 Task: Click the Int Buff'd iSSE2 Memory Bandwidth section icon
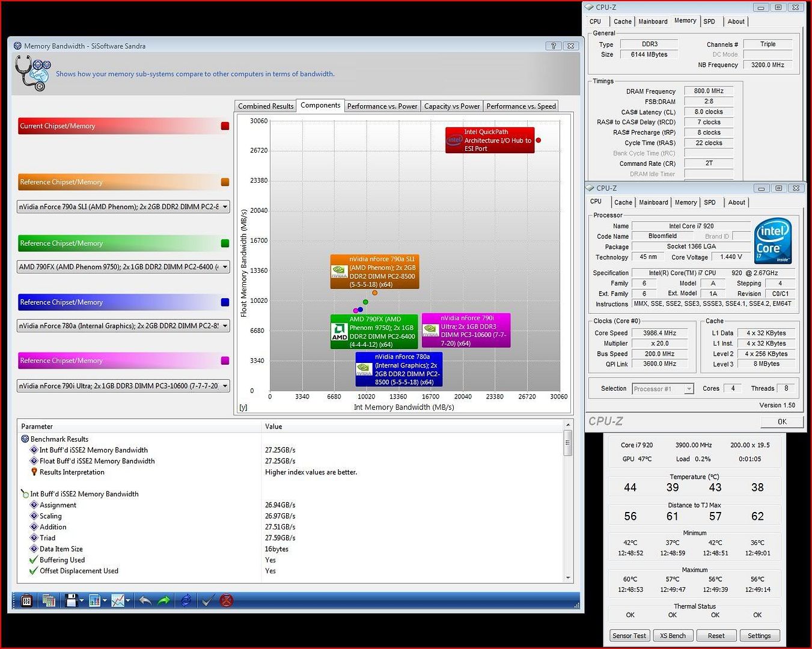click(x=25, y=494)
